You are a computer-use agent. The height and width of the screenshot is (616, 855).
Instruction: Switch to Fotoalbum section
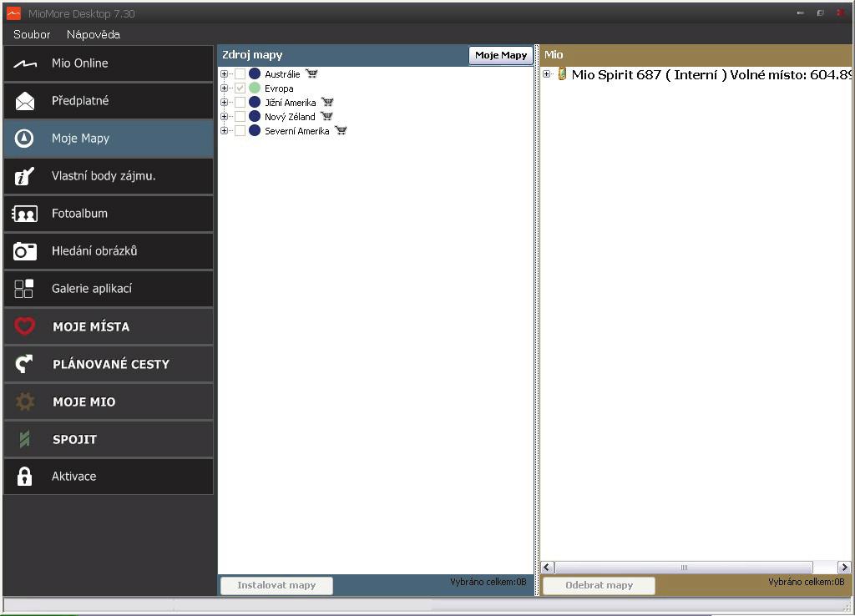(x=109, y=214)
